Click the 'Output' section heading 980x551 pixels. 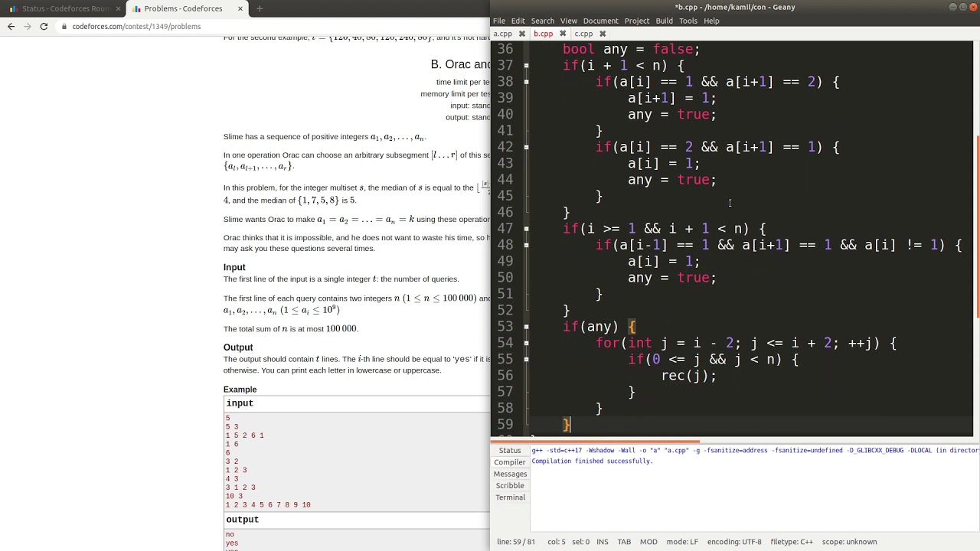tap(238, 347)
